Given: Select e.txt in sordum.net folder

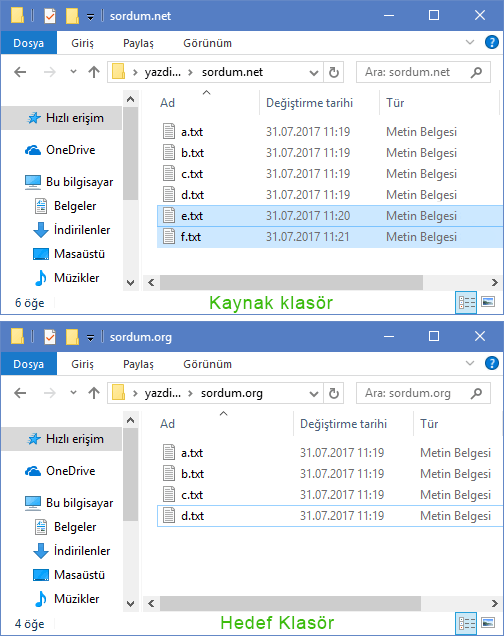Looking at the screenshot, I should 330,216.
